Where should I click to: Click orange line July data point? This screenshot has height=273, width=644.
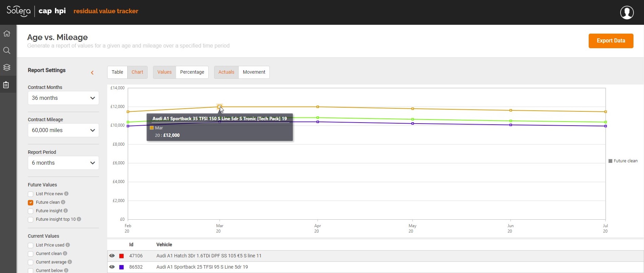(606, 112)
